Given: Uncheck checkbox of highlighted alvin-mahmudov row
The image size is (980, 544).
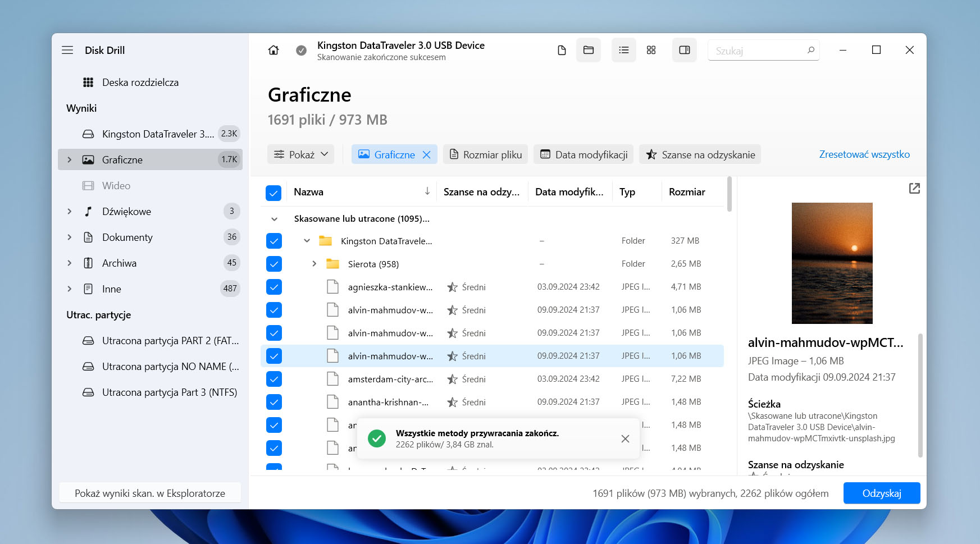Looking at the screenshot, I should 274,356.
